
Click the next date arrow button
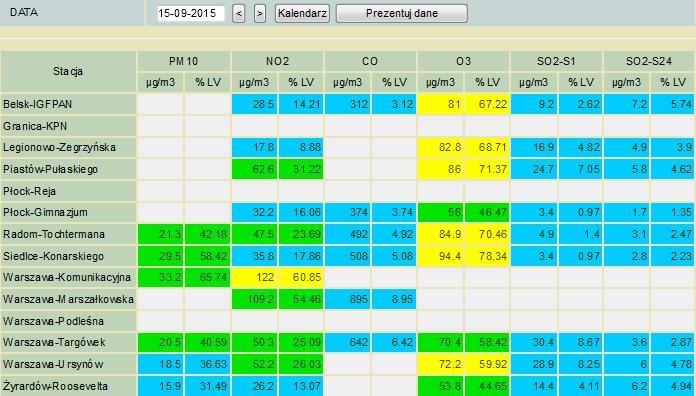260,14
